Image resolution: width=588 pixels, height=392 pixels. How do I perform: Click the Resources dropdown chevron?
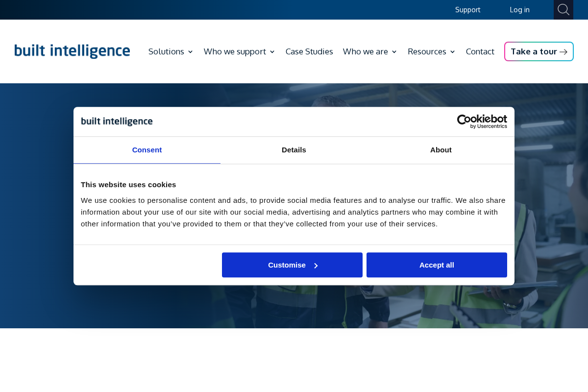(452, 51)
